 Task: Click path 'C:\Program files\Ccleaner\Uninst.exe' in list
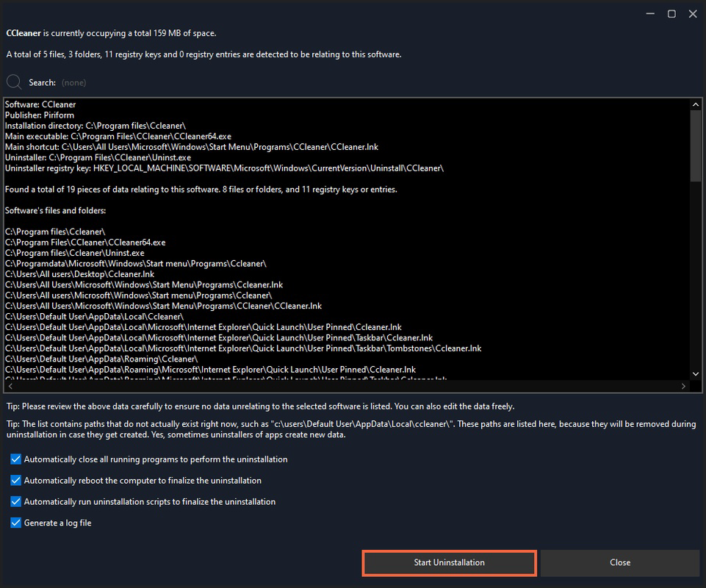coord(75,253)
